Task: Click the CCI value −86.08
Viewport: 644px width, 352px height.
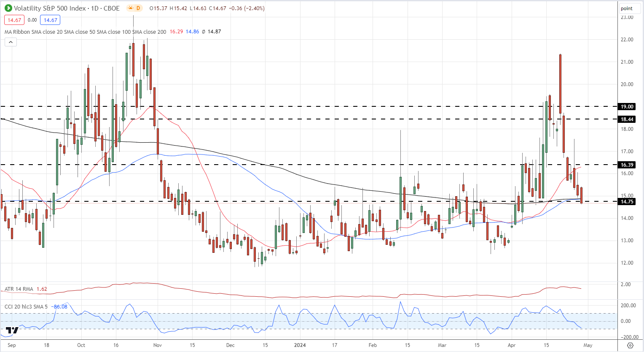Action: pos(59,306)
